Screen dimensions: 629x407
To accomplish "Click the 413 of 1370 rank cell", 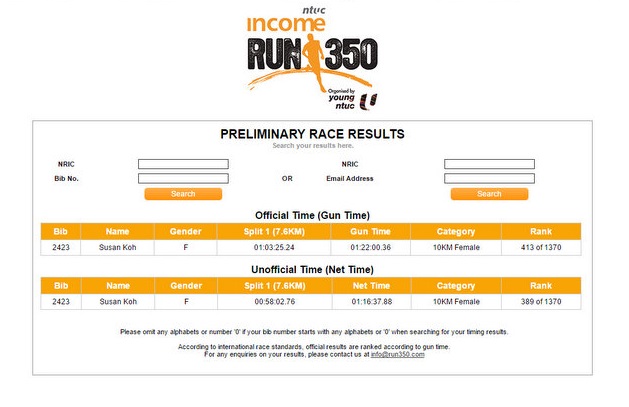I will [x=541, y=247].
